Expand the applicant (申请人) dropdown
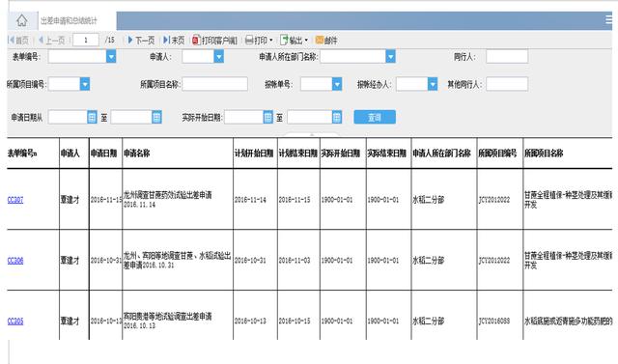This screenshot has height=364, width=618. click(219, 57)
